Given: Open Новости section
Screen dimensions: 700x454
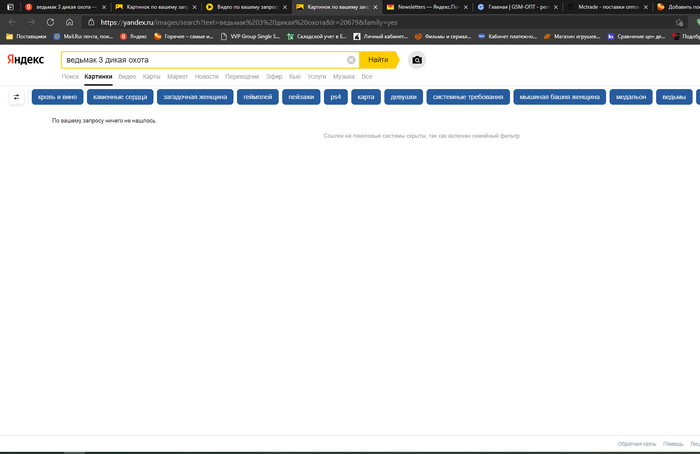Looking at the screenshot, I should 207,77.
